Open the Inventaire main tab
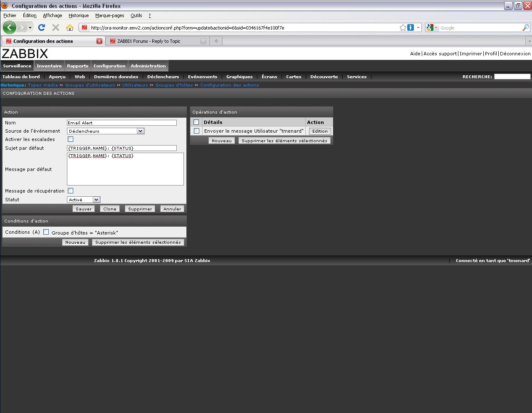The height and width of the screenshot is (413, 532). click(49, 66)
